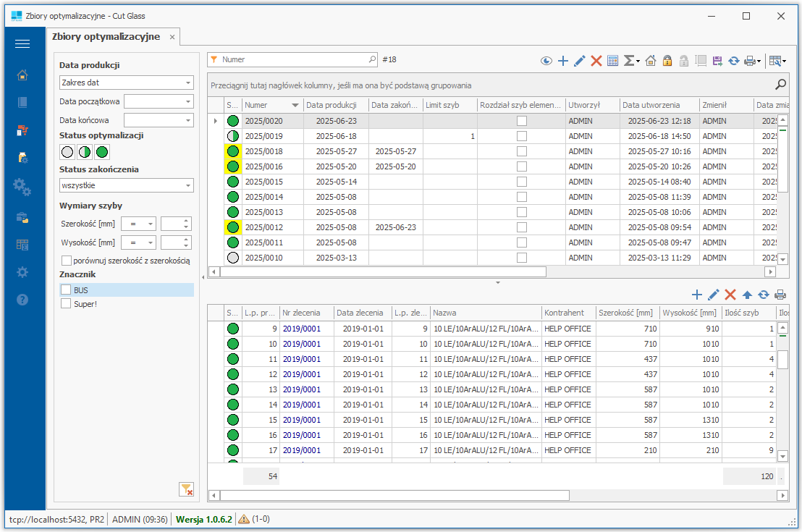Close the Zbiory optymalizacyjne tab
This screenshot has width=802, height=532.
click(172, 37)
